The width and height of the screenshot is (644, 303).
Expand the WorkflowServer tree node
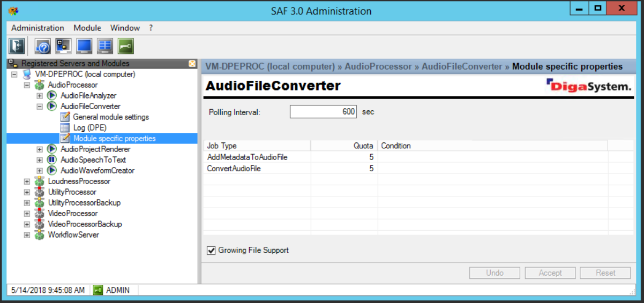pyautogui.click(x=27, y=235)
